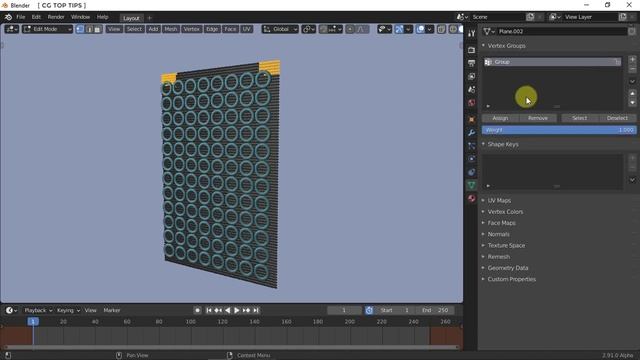Open the Render properties tab icon
This screenshot has height=360, width=640.
[x=471, y=50]
